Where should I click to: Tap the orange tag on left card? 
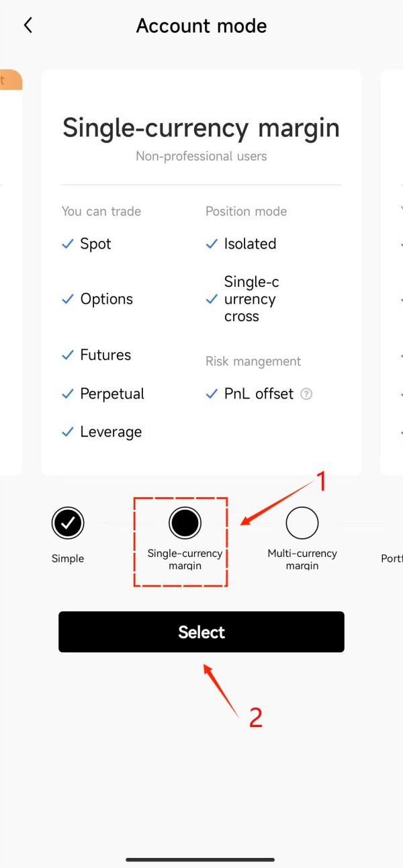(10, 80)
